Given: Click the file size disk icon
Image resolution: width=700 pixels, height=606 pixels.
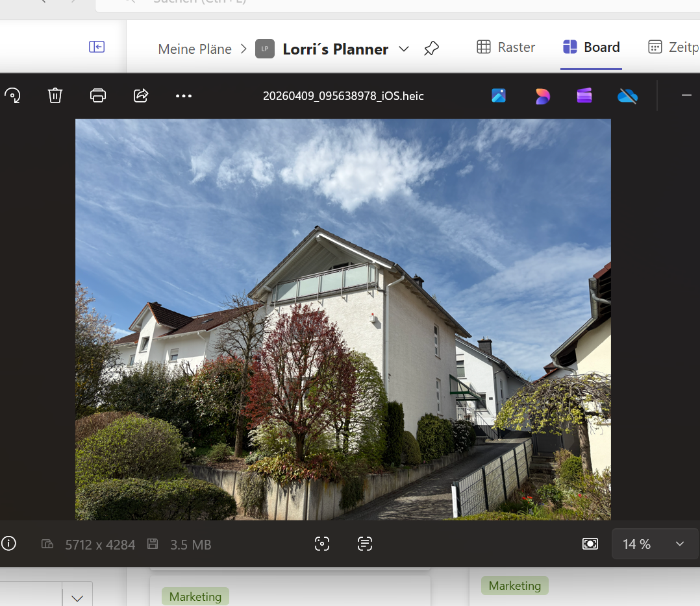Looking at the screenshot, I should pos(153,544).
